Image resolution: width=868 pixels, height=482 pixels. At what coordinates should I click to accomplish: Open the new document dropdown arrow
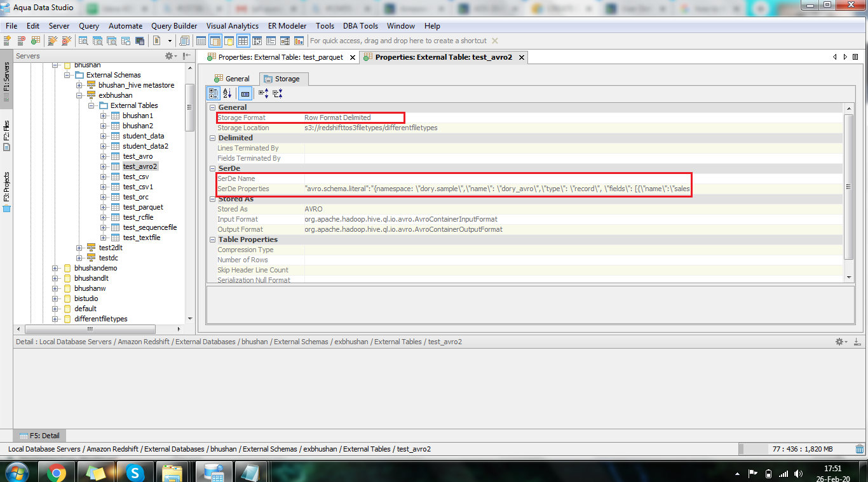[x=170, y=41]
